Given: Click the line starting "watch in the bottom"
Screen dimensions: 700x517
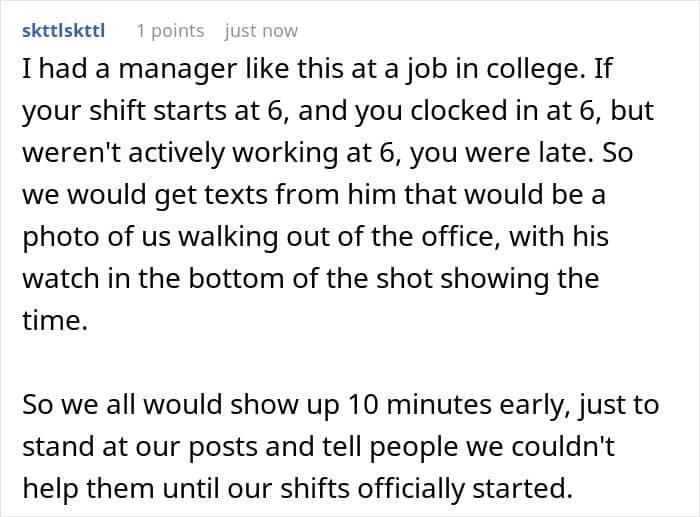Looking at the screenshot, I should click(x=311, y=279).
